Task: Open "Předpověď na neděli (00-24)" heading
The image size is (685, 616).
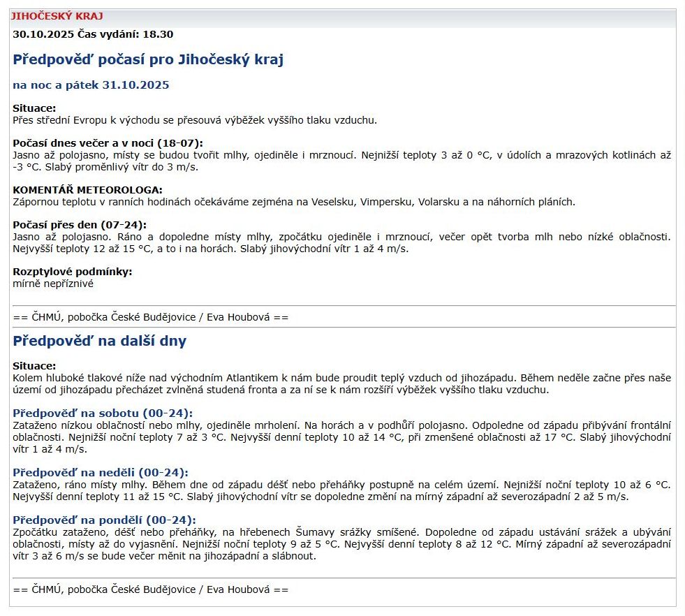Action: (101, 473)
